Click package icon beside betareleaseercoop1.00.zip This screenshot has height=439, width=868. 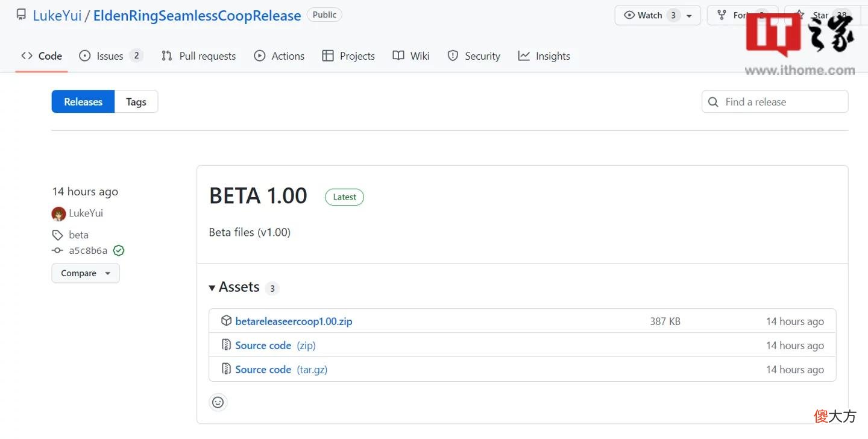pyautogui.click(x=226, y=321)
